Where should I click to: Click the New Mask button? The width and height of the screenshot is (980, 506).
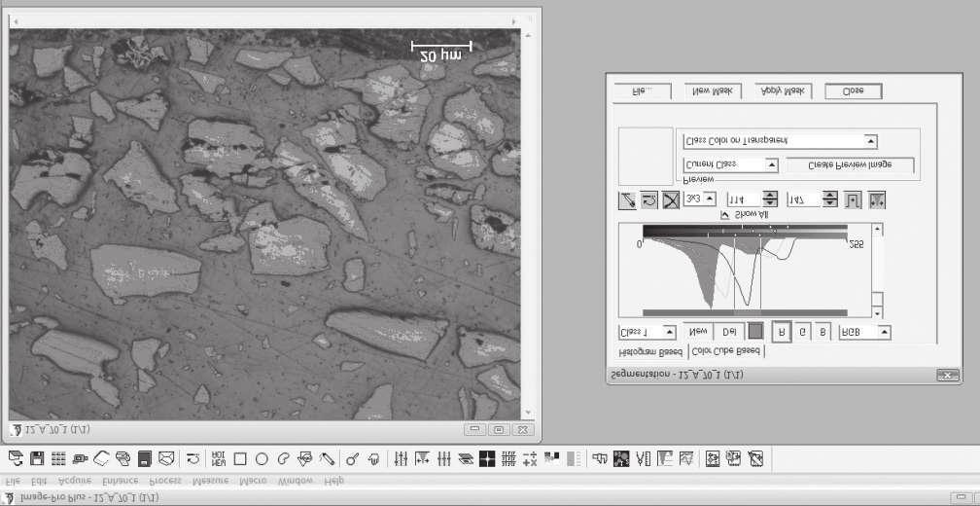713,90
